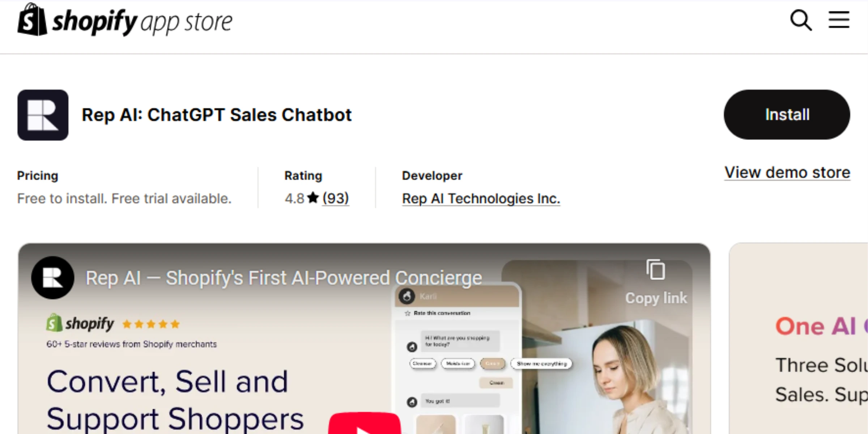Open the hamburger navigation menu
Viewport: 868px width, 434px height.
point(839,21)
